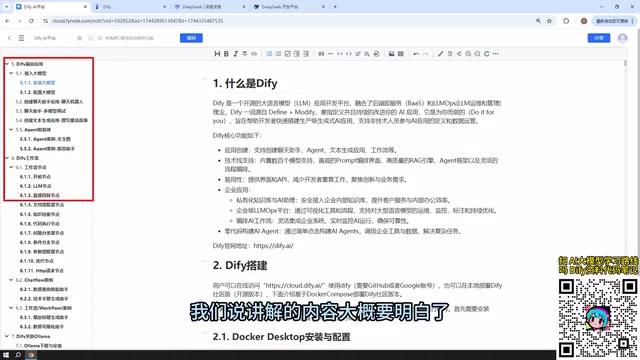Insert a horizontal rule from the toolbar
Image resolution: width=640 pixels, height=360 pixels.
tap(330, 54)
